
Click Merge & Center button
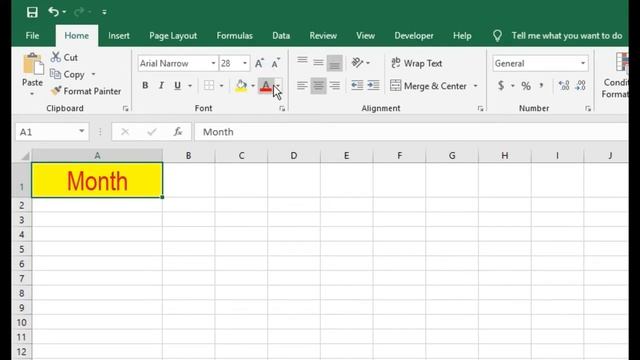coord(428,86)
